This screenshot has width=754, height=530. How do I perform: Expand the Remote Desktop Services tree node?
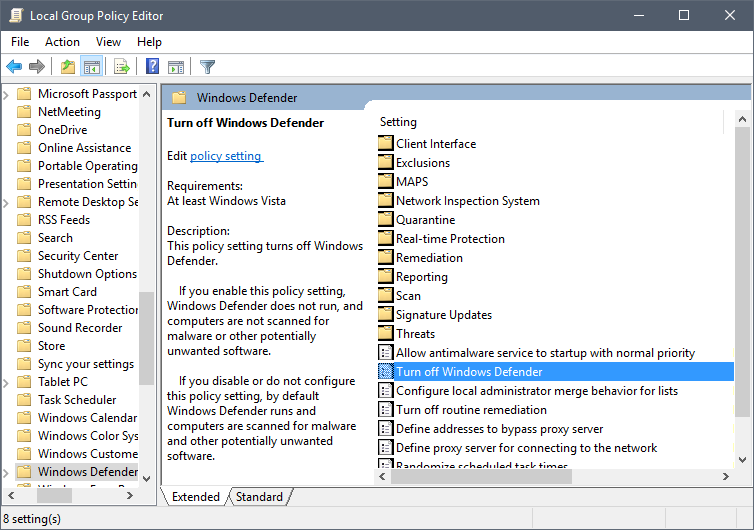[x=6, y=202]
